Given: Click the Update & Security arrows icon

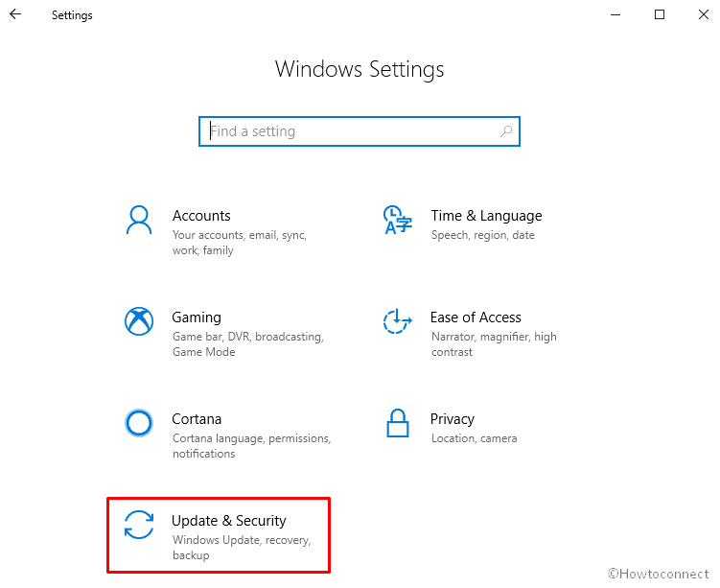Looking at the screenshot, I should point(139,525).
